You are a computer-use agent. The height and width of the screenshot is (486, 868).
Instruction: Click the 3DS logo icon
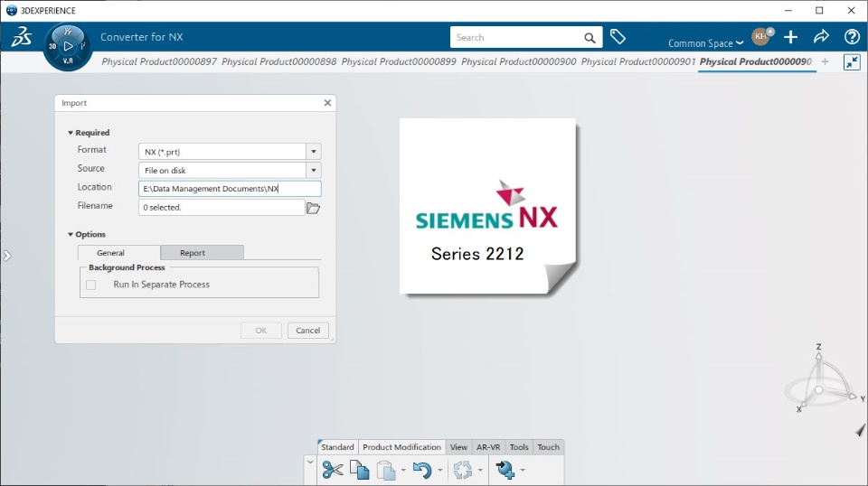pyautogui.click(x=22, y=37)
